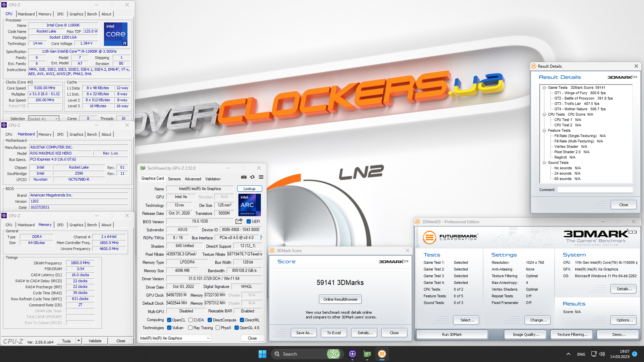
Task: Click the Comment input field in Result Details
Action: pos(595,190)
